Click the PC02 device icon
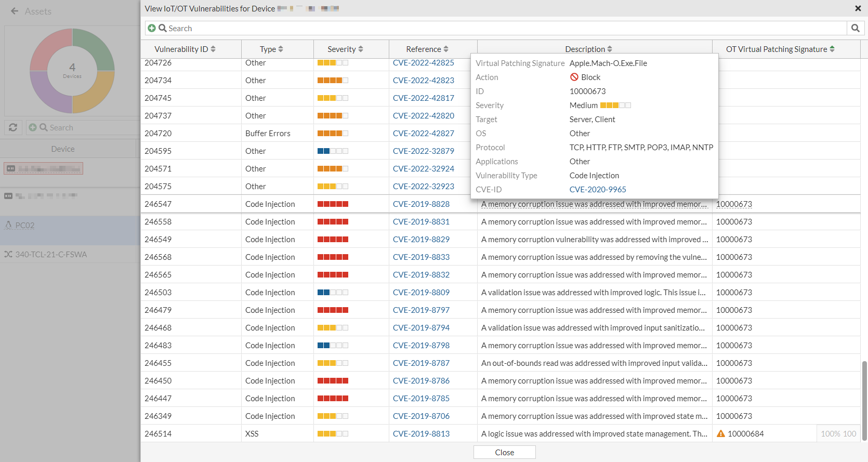The height and width of the screenshot is (462, 868). tap(8, 225)
